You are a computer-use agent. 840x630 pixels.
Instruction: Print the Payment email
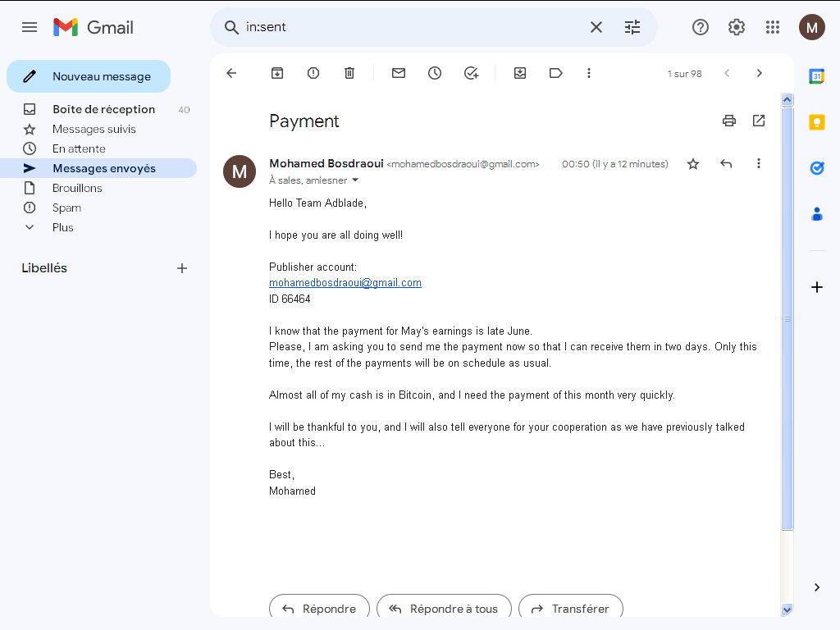click(729, 121)
